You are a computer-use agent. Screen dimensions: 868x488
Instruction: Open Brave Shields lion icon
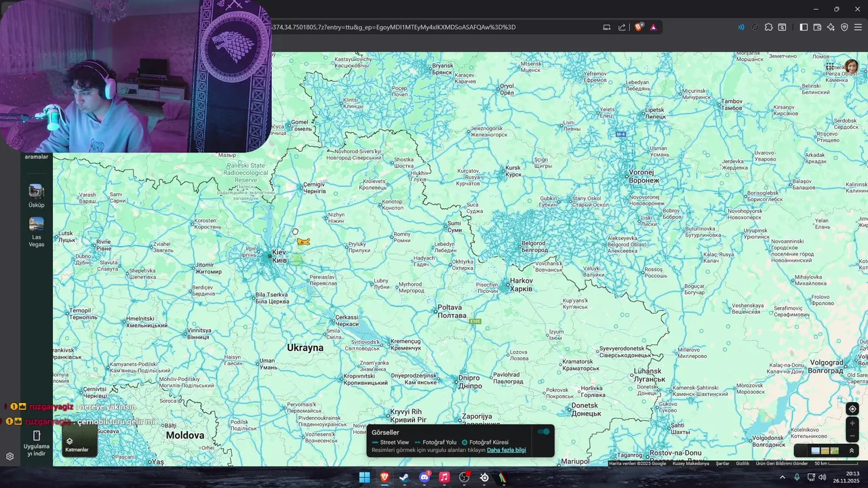pos(639,27)
